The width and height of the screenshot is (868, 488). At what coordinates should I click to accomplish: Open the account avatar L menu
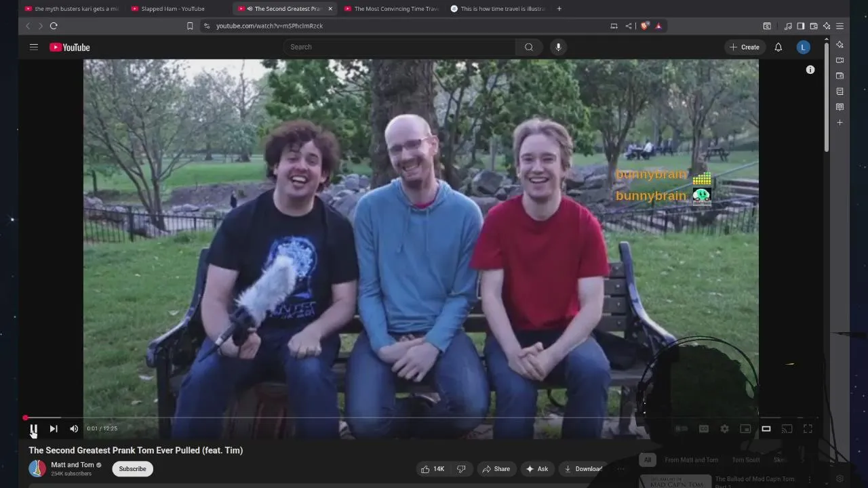pos(803,47)
